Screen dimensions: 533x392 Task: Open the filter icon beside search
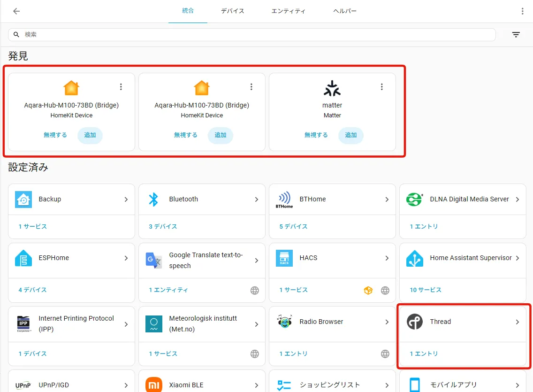coord(516,34)
